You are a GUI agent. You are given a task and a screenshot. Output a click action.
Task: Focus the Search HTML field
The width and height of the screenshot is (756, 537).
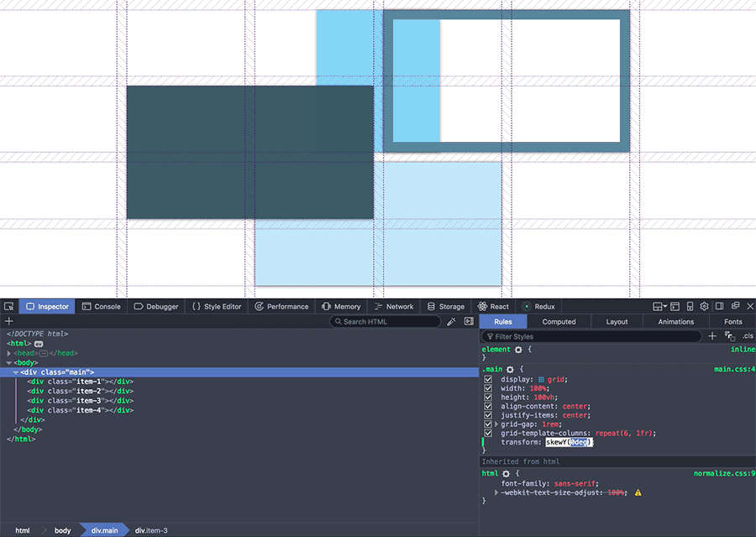coord(386,322)
